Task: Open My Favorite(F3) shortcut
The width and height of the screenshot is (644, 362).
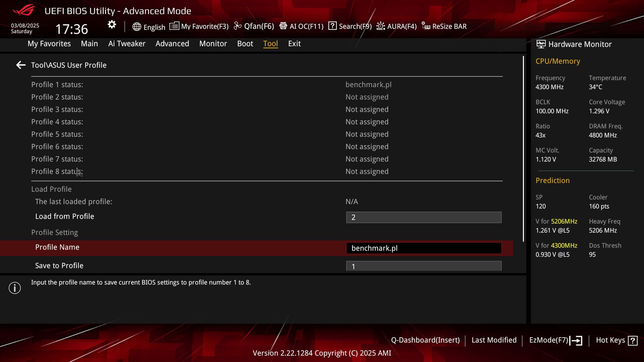Action: click(199, 26)
